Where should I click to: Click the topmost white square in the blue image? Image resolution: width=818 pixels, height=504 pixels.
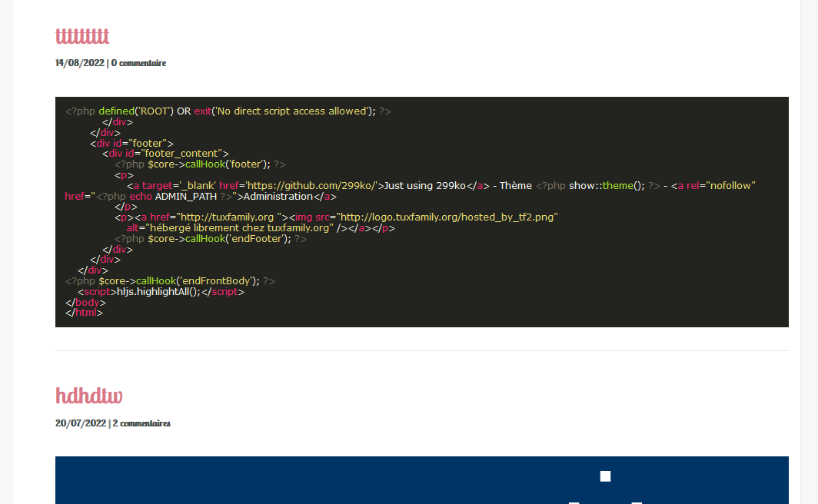click(x=605, y=476)
